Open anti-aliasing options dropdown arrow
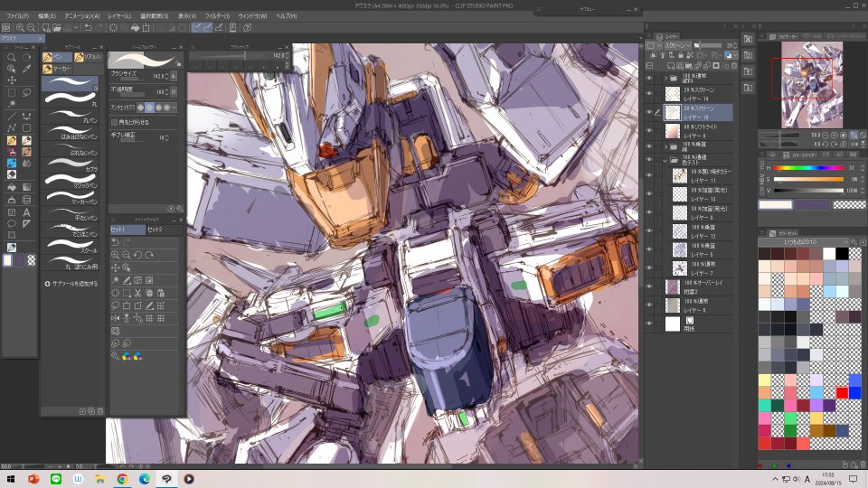The image size is (868, 488). (174, 108)
